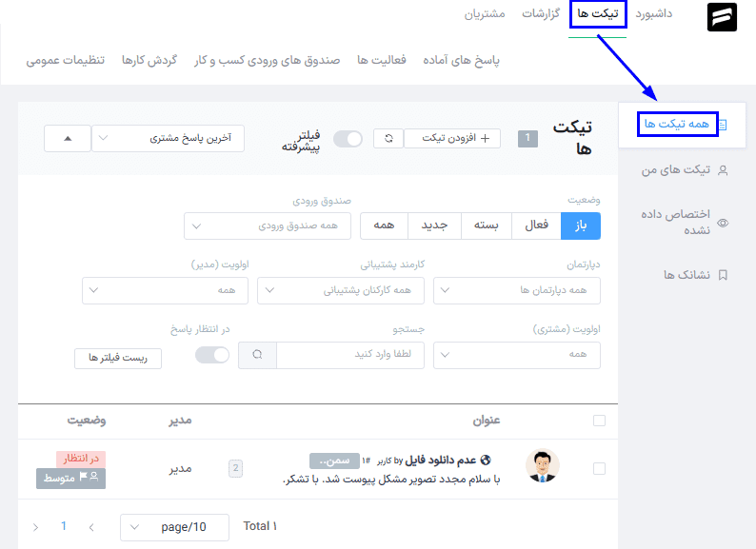Select the جدید status filter

point(434,225)
